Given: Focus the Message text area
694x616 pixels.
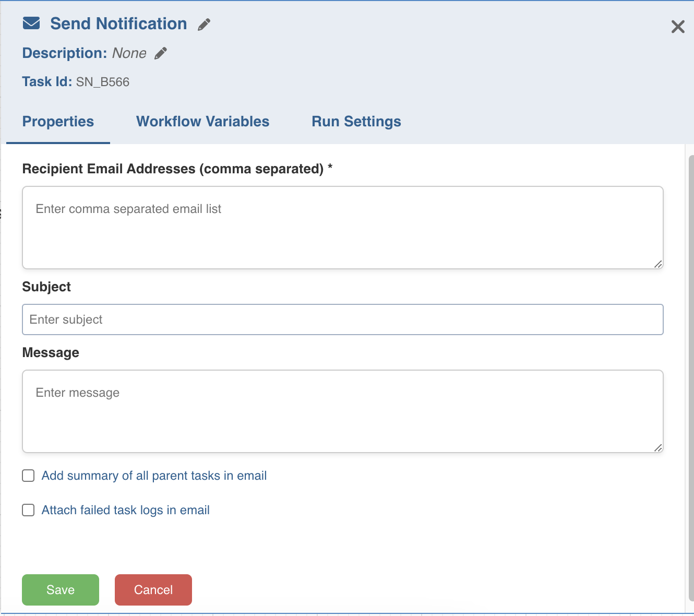Looking at the screenshot, I should pos(343,411).
